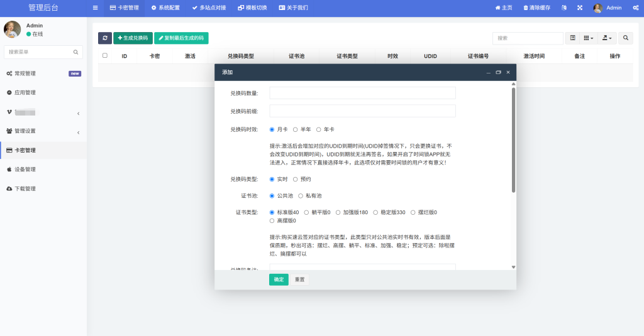644x336 pixels.
Task: Open the export data dropdown
Action: [x=606, y=38]
